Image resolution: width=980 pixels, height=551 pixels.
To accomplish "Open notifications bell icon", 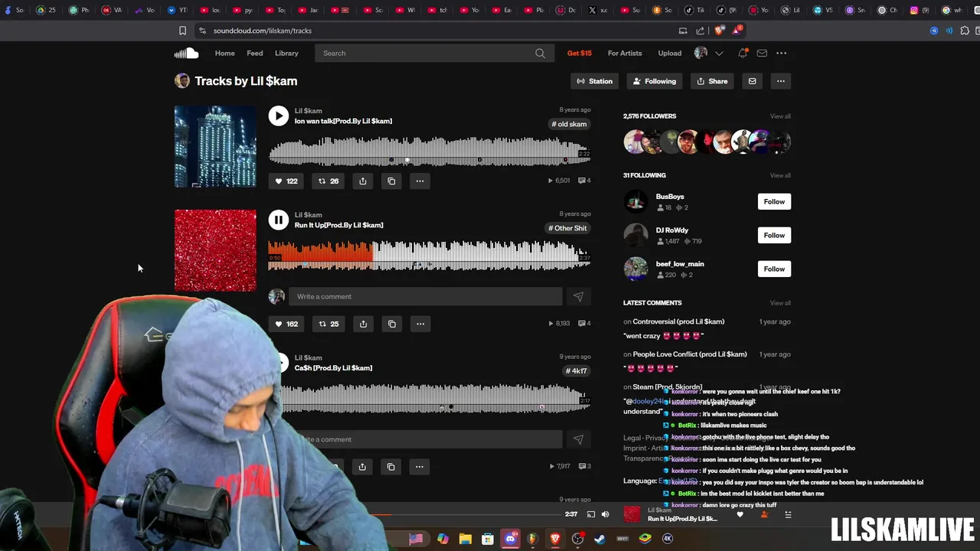I will click(x=742, y=53).
